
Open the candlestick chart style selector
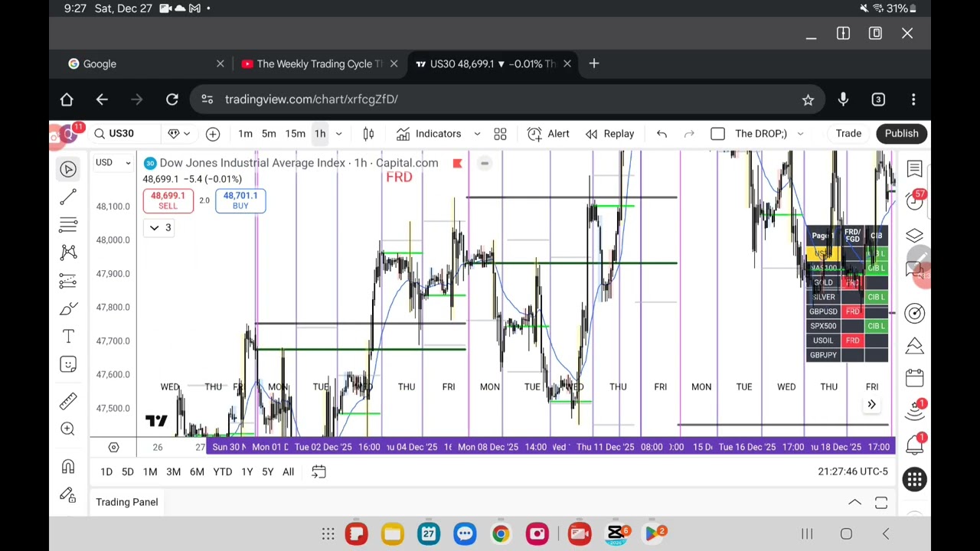point(368,134)
